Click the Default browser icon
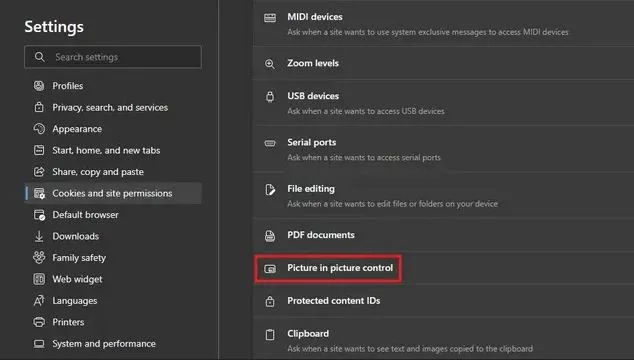Screen dimensions: 634x360 tap(39, 215)
